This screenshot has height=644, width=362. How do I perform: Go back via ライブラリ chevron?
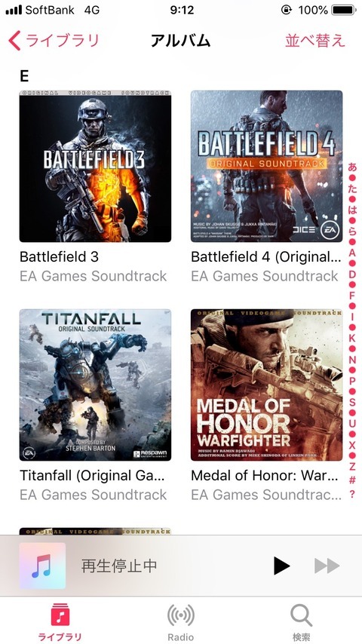pos(54,41)
